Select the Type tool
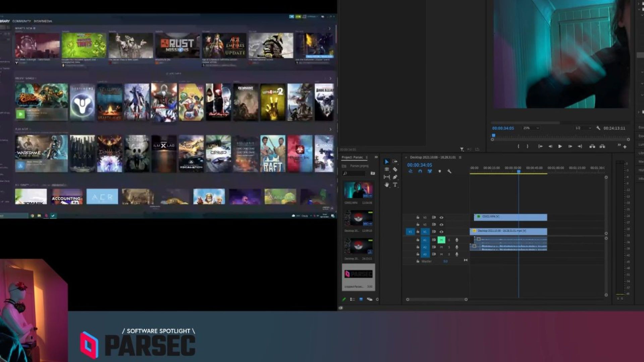This screenshot has width=644, height=362. [395, 185]
